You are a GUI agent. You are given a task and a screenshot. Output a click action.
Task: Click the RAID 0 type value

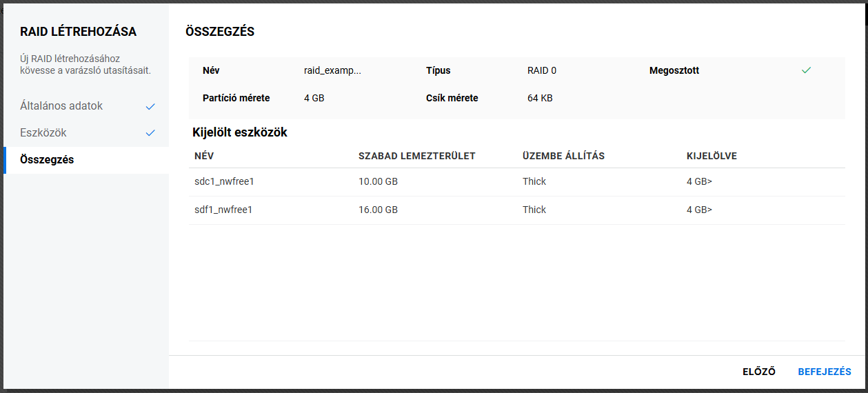(541, 70)
